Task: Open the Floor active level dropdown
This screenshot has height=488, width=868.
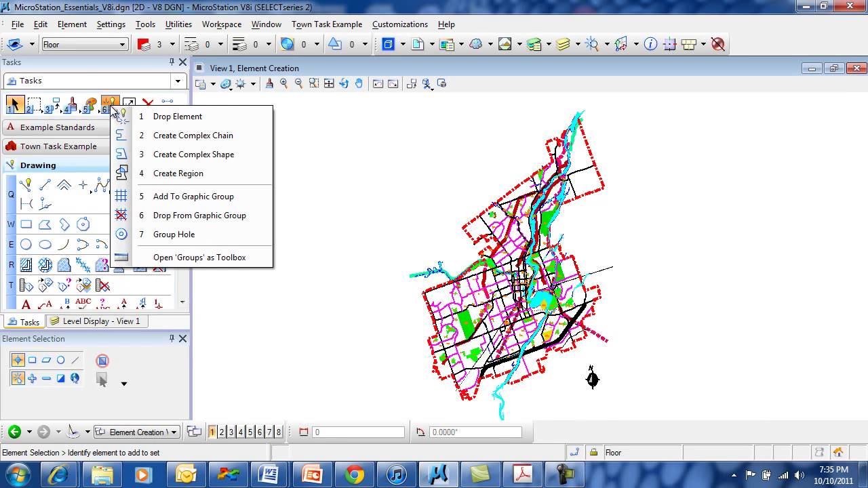Action: 122,45
